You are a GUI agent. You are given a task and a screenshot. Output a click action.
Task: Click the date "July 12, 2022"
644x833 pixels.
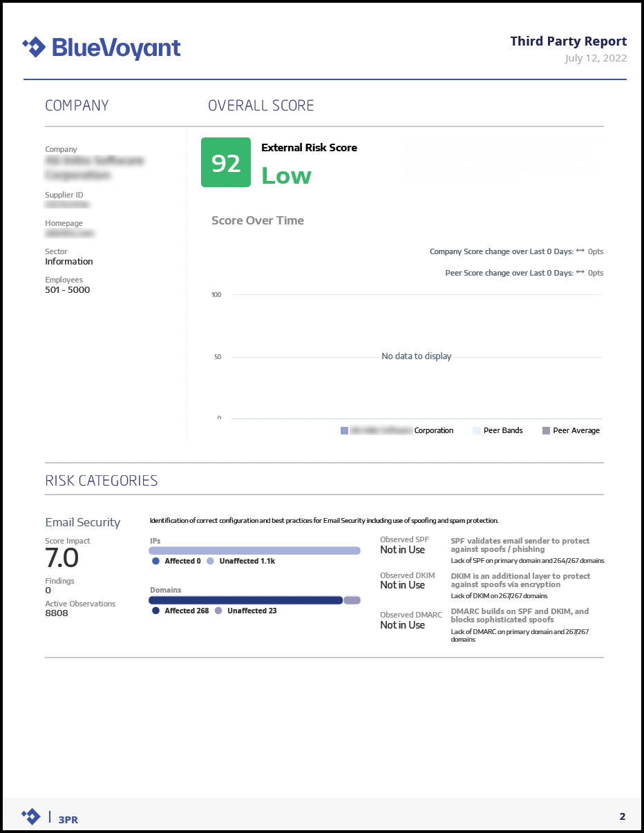[x=596, y=58]
